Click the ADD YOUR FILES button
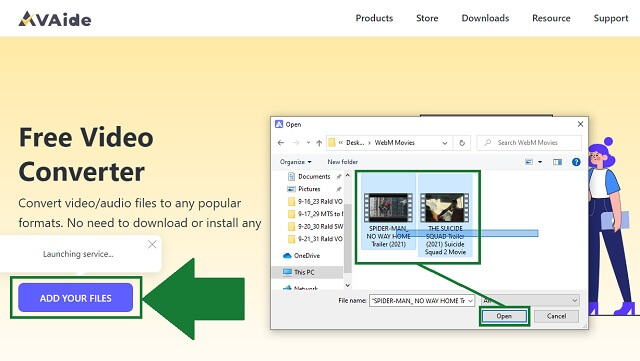 pos(76,298)
